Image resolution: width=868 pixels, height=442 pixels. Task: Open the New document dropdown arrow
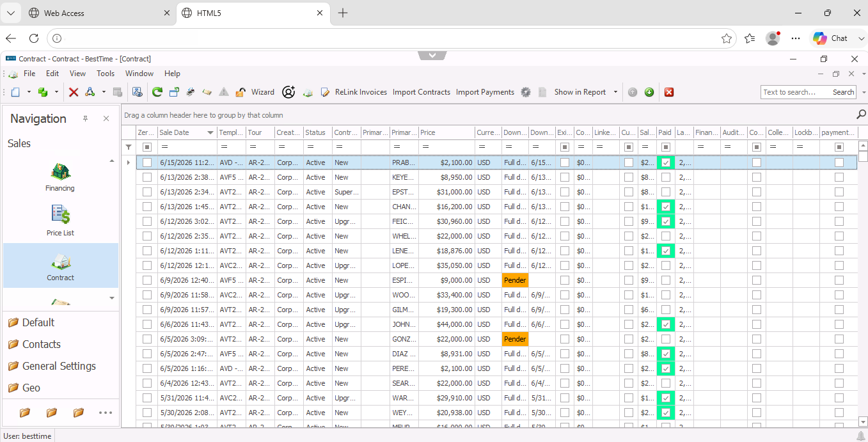(28, 92)
